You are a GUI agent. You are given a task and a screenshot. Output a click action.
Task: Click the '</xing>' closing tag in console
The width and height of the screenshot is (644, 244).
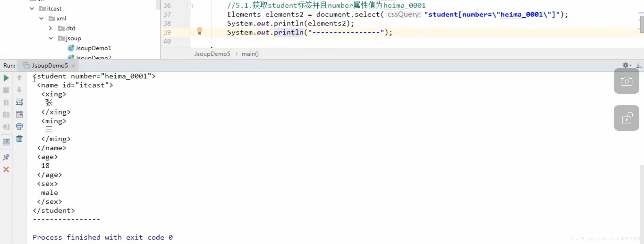56,112
